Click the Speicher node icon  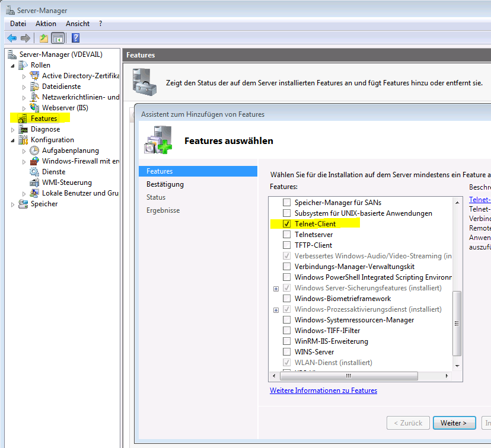[23, 204]
